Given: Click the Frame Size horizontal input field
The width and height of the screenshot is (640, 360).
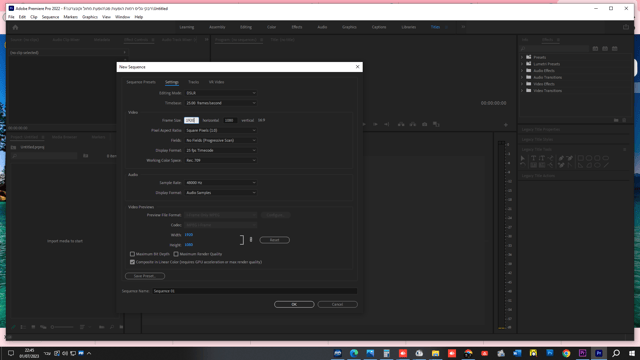Looking at the screenshot, I should pyautogui.click(x=191, y=120).
